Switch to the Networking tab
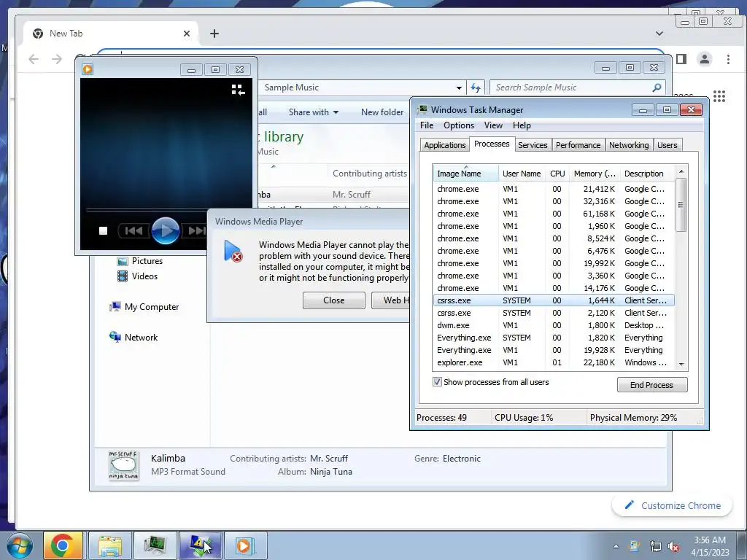 pos(628,145)
